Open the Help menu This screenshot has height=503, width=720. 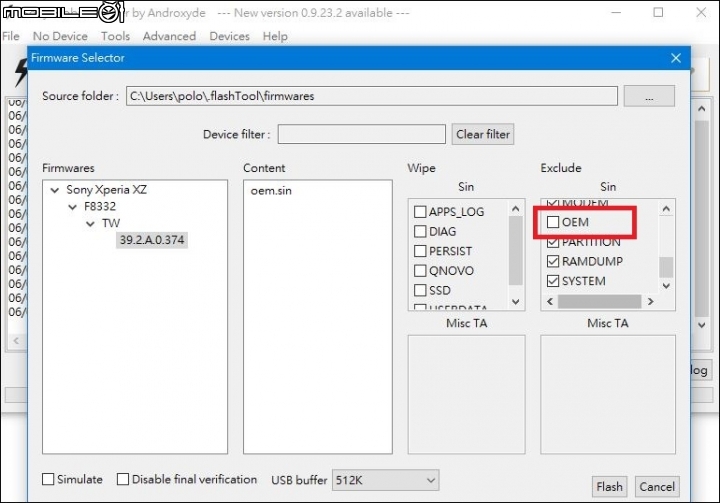(x=275, y=36)
